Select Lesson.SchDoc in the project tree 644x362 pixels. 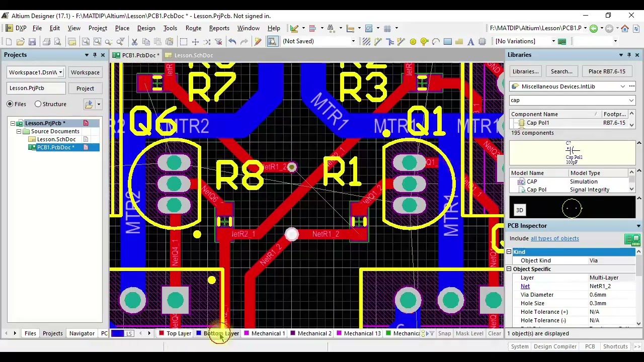[56, 139]
